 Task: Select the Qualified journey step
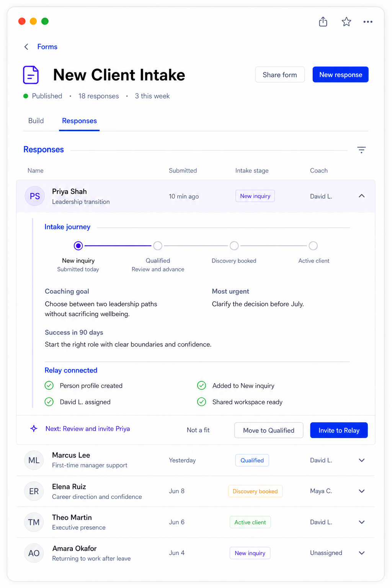(158, 246)
